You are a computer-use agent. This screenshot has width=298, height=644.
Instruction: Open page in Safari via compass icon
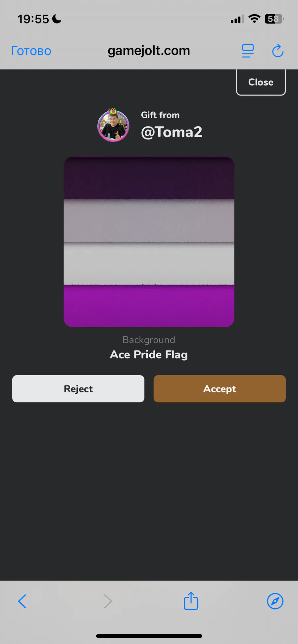click(x=275, y=601)
